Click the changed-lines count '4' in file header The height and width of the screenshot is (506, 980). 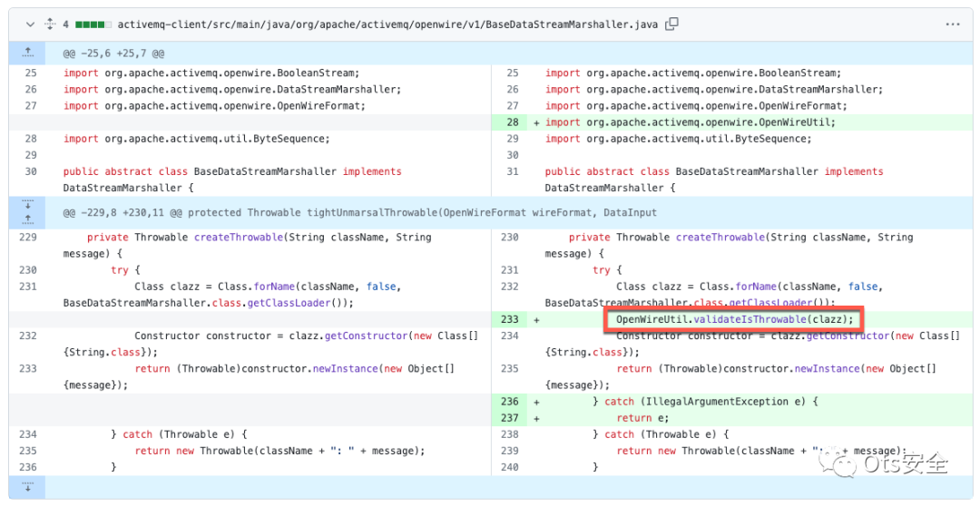(65, 24)
